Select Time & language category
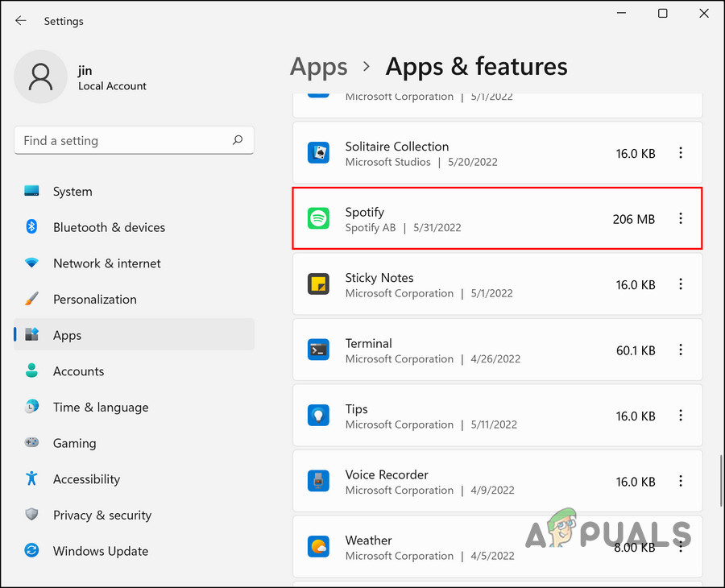 click(x=134, y=408)
